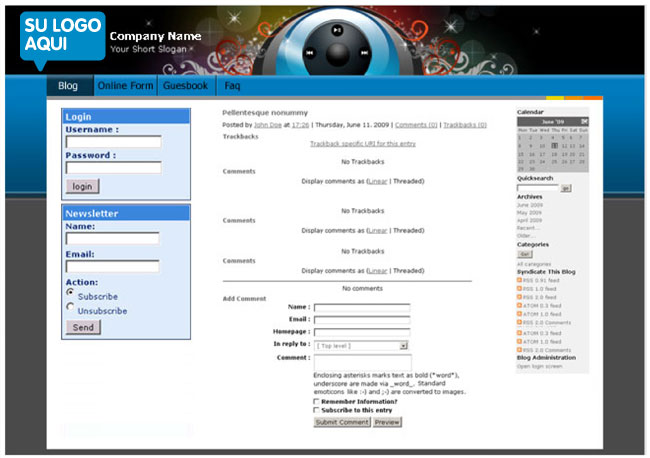The width and height of the screenshot is (650, 458).
Task: Click the Open login screen link
Action: tap(540, 366)
